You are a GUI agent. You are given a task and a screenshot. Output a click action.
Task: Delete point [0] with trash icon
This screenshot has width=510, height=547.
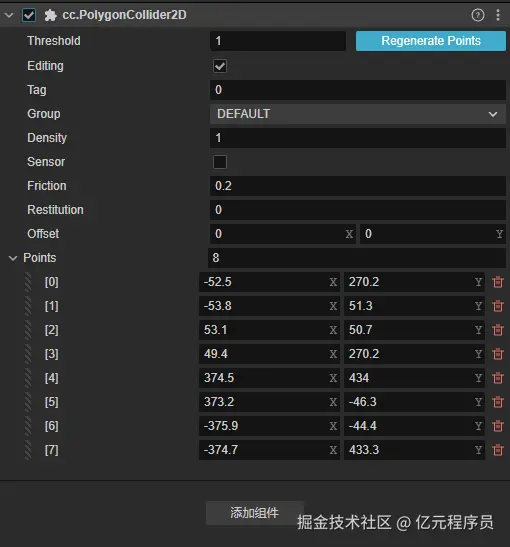pos(498,282)
